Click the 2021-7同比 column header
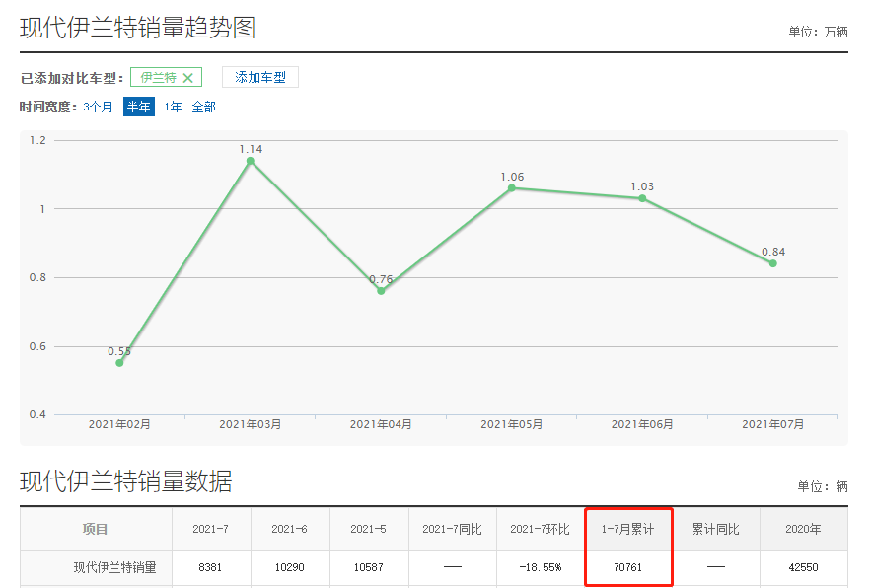Screen dimensions: 873x588 tap(452, 529)
